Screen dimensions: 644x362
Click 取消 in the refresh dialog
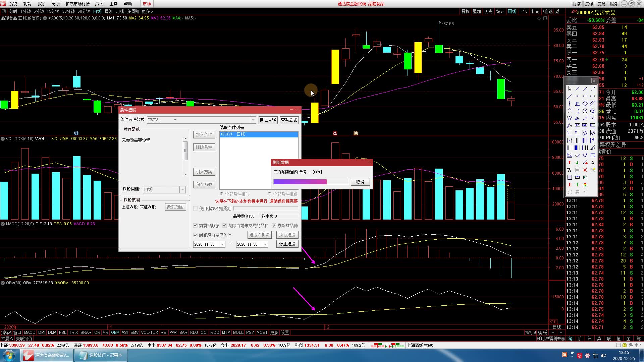pyautogui.click(x=360, y=182)
